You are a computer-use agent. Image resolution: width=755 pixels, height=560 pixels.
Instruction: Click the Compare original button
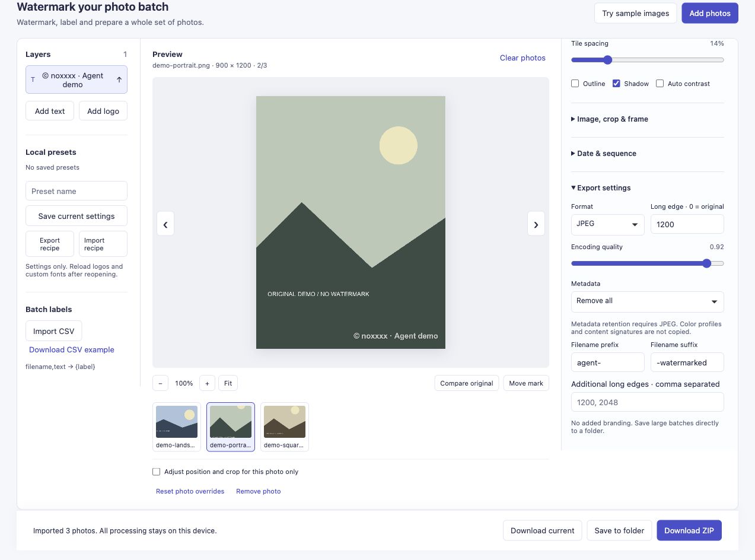click(467, 383)
